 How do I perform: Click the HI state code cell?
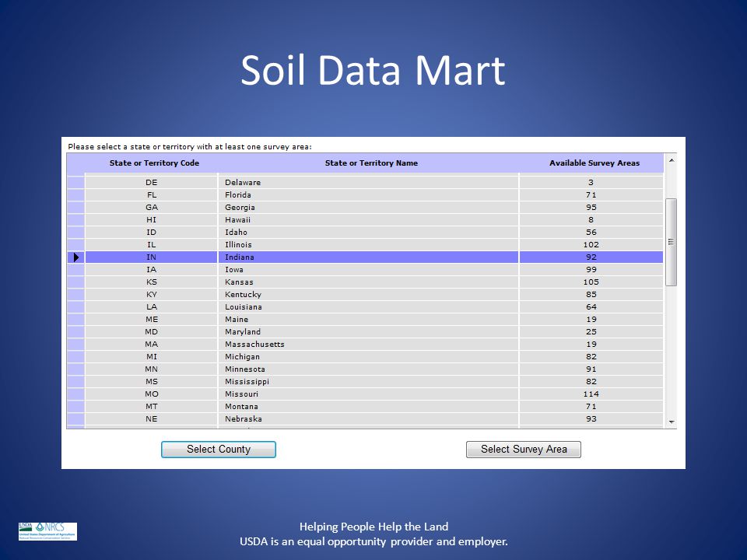pyautogui.click(x=152, y=219)
